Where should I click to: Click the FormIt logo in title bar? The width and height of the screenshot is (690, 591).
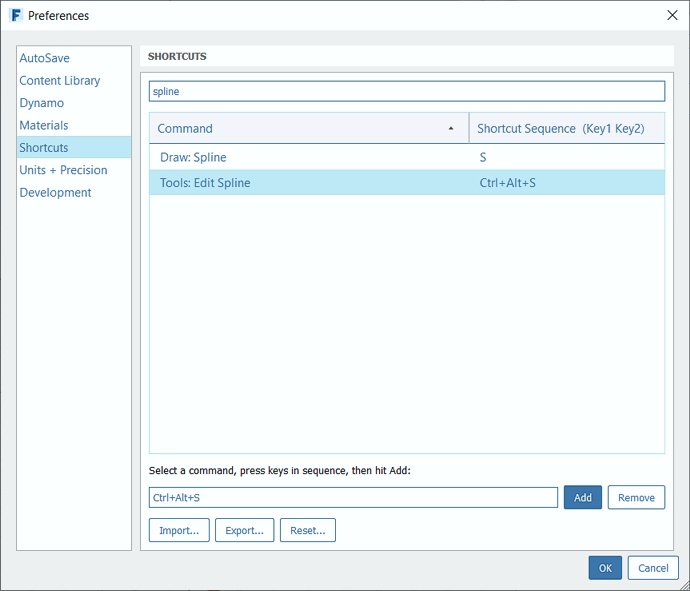15,15
